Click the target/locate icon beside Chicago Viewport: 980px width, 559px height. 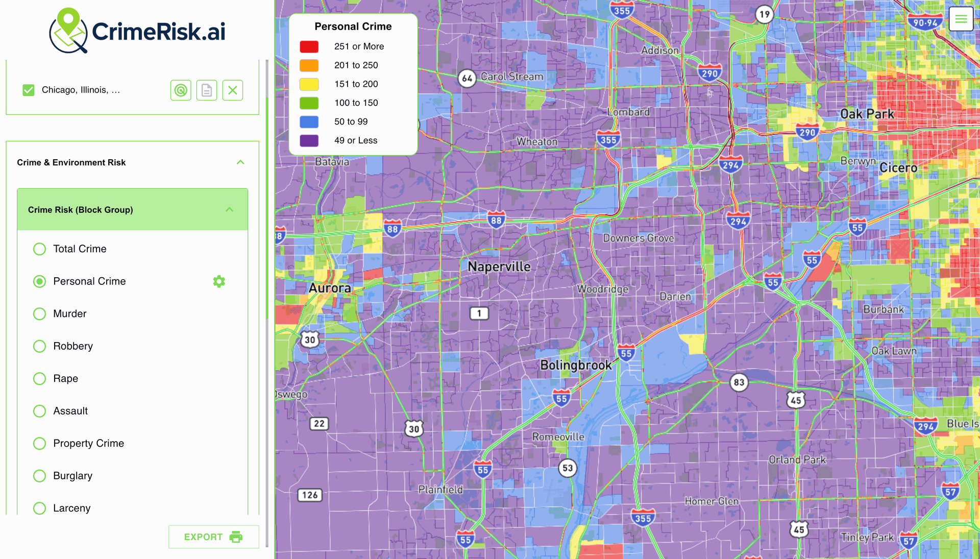(x=181, y=90)
